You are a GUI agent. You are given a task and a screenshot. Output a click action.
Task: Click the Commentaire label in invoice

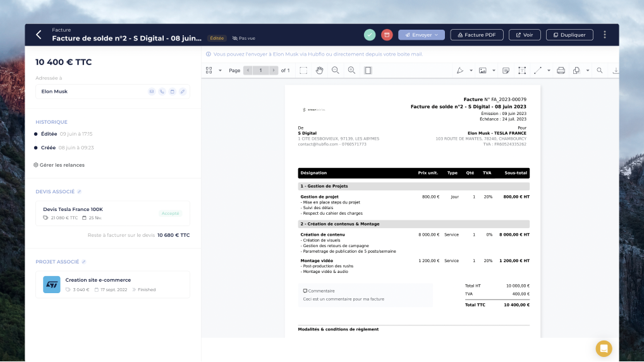tap(319, 291)
